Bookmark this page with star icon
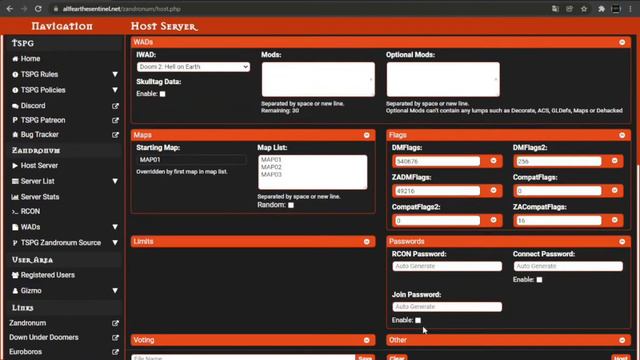 point(584,9)
